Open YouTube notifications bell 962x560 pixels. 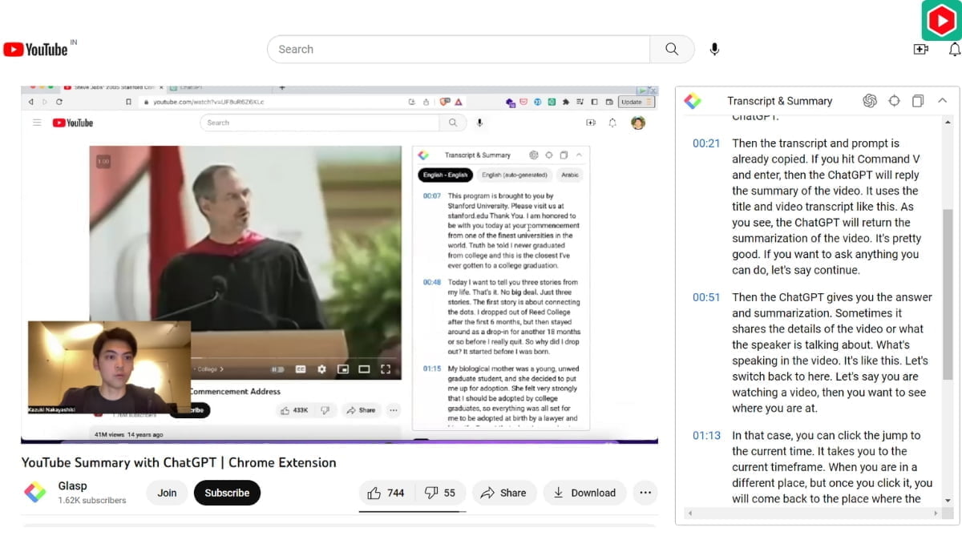click(x=955, y=49)
